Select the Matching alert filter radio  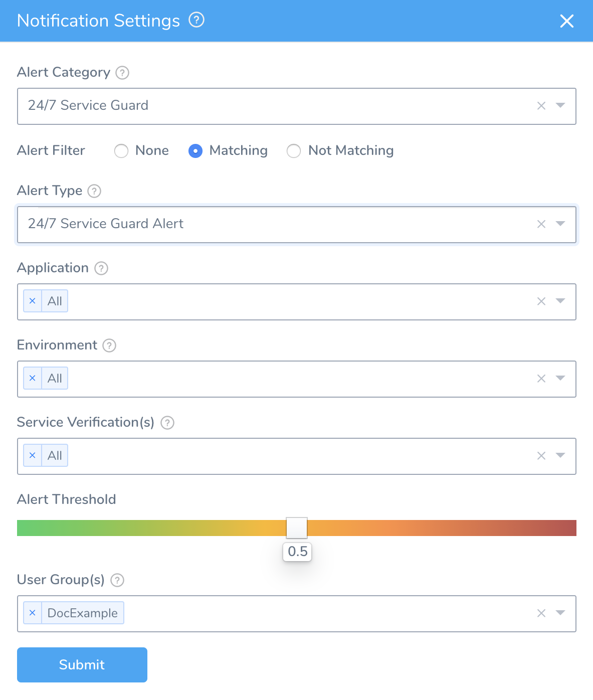click(x=195, y=151)
